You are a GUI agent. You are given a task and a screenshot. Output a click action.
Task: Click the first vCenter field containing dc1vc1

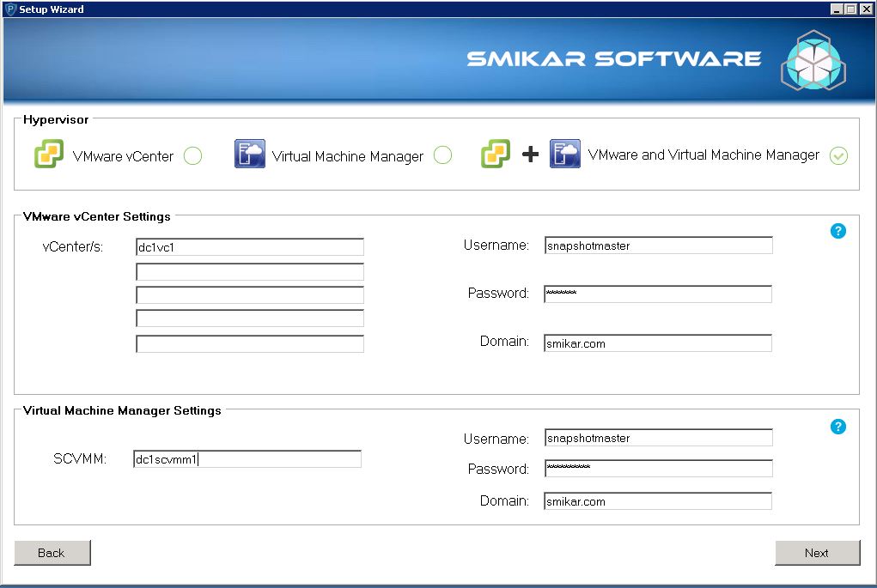[x=250, y=247]
